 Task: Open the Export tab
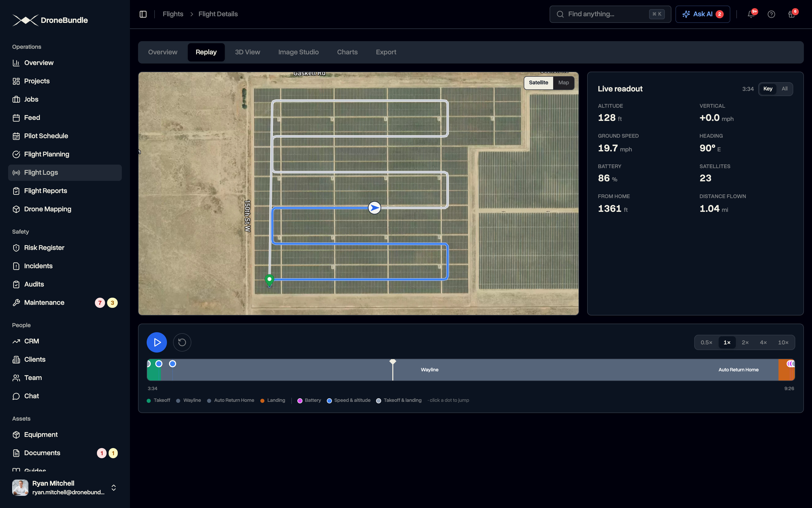[386, 52]
